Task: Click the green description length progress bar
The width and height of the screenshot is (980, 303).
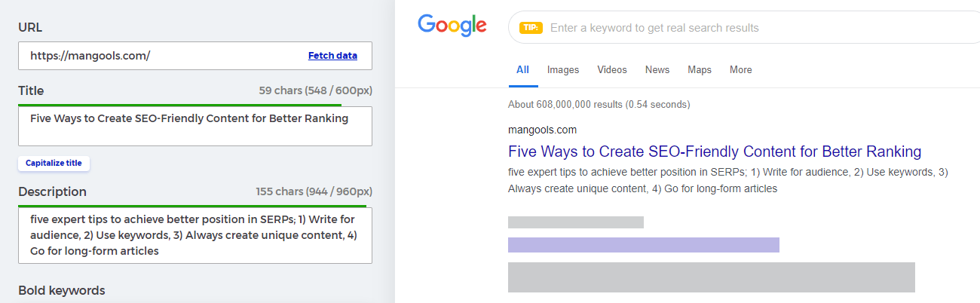Action: pyautogui.click(x=192, y=206)
